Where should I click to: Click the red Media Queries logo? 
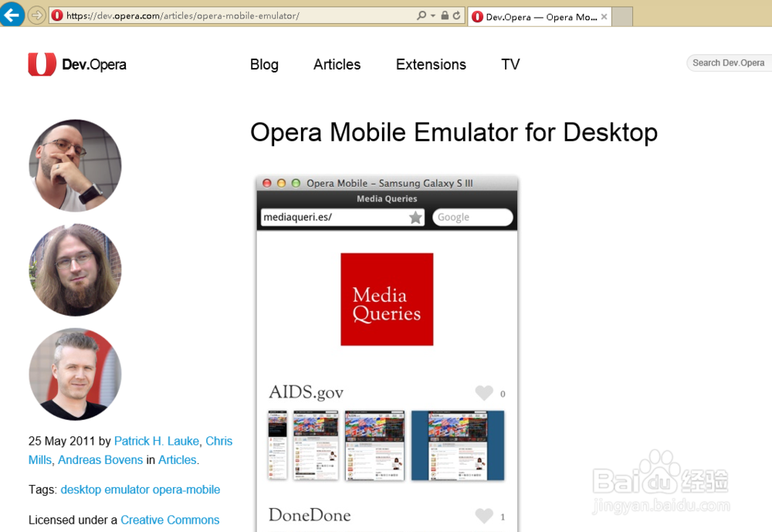click(x=387, y=300)
